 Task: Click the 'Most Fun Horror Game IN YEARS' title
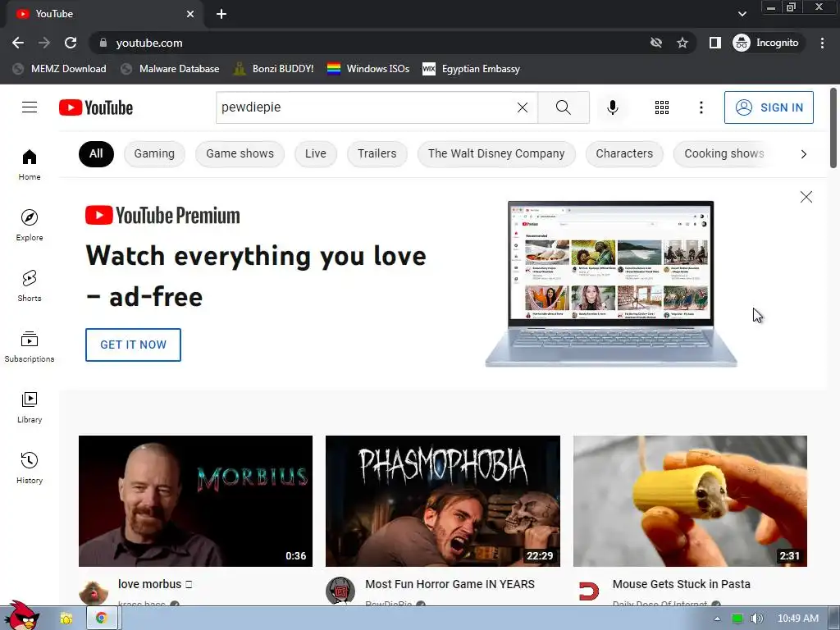point(450,584)
